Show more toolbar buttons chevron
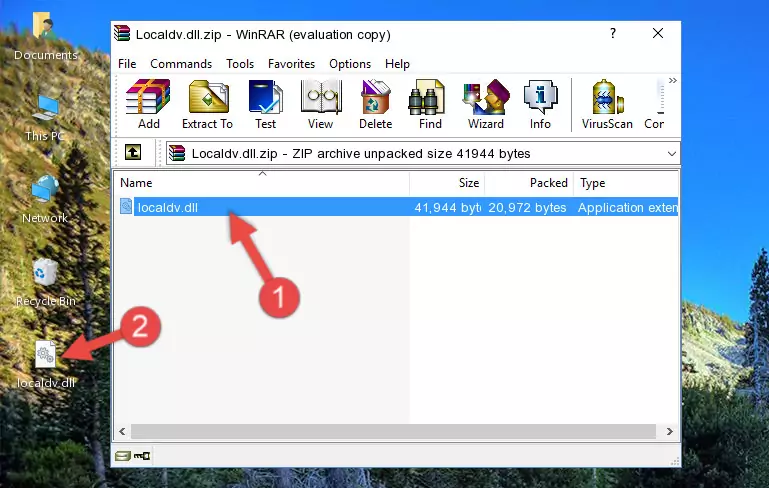Viewport: 769px width, 488px height. (672, 80)
